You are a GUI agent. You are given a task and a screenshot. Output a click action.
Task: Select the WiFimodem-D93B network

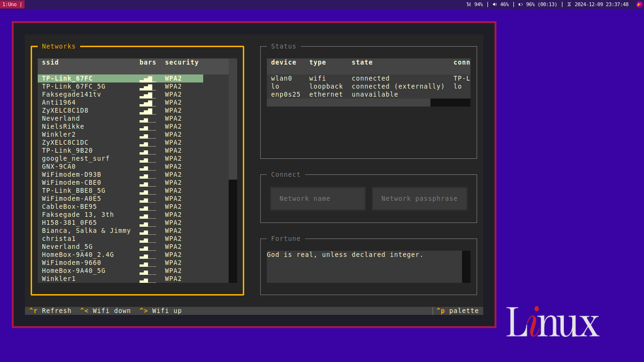tap(120, 174)
